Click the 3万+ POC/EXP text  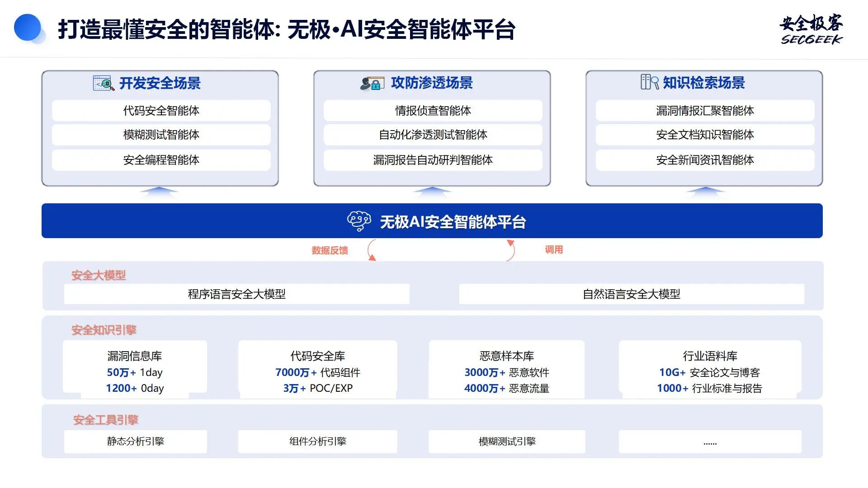click(318, 388)
